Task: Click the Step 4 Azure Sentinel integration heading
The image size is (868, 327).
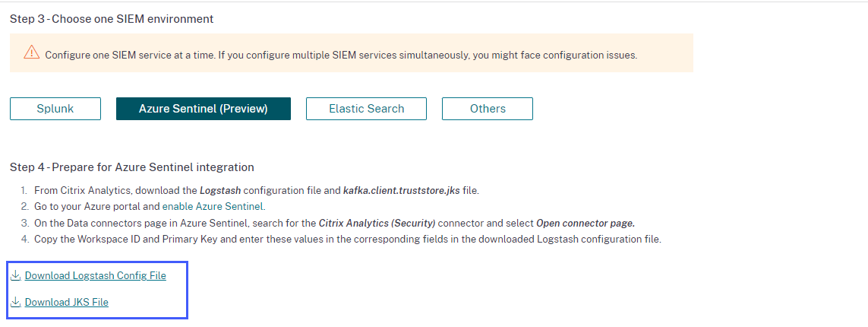Action: (131, 167)
